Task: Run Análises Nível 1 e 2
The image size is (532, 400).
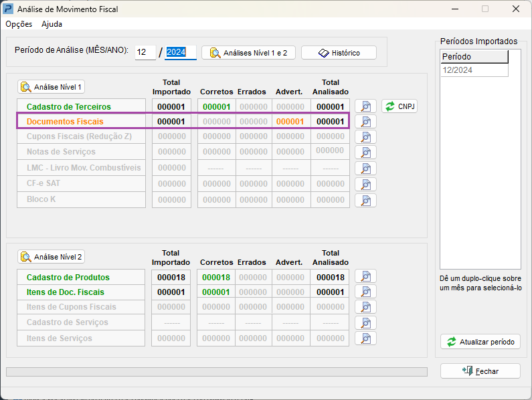Action: point(248,53)
